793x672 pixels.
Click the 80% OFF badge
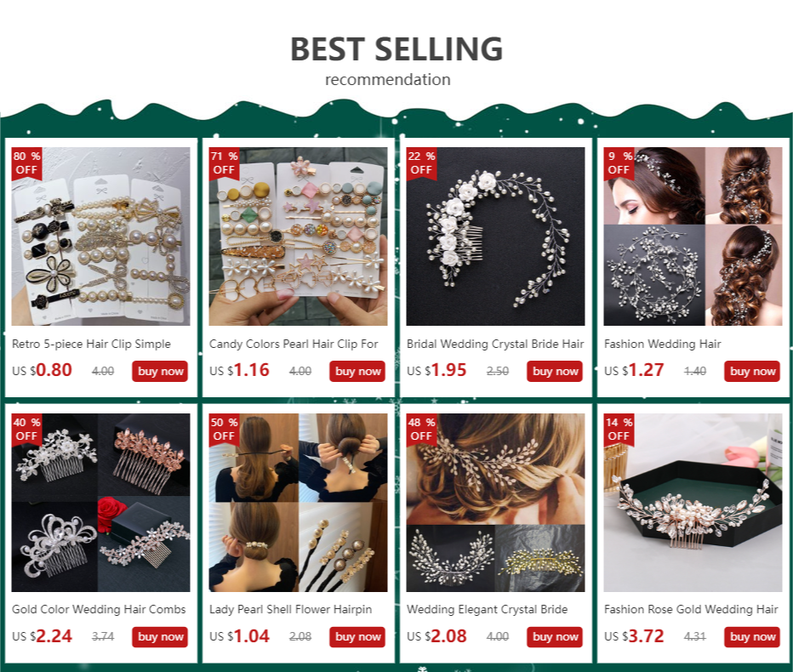(x=26, y=162)
